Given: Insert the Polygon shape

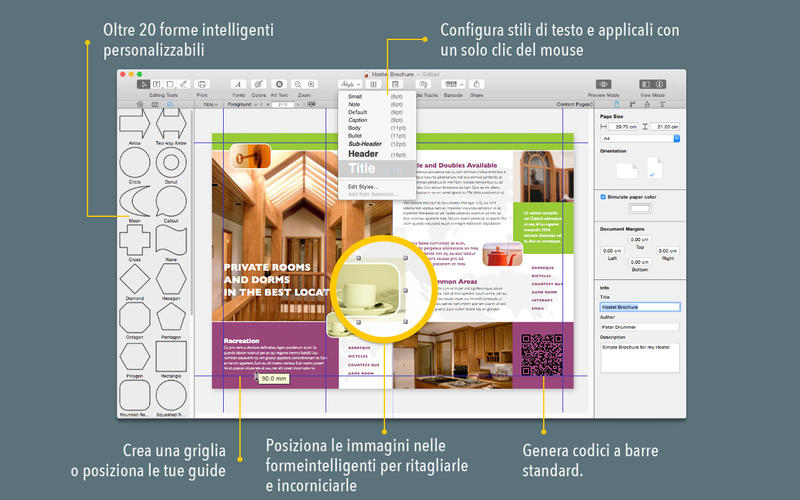Looking at the screenshot, I should click(x=135, y=357).
